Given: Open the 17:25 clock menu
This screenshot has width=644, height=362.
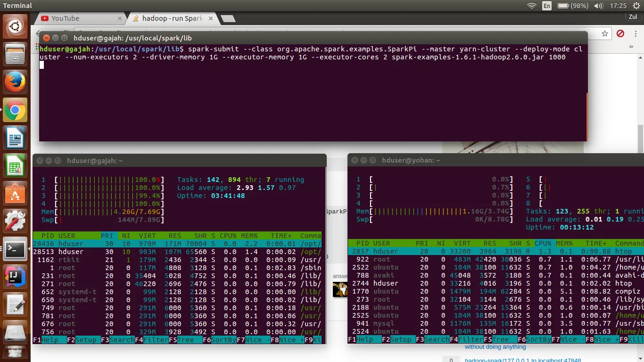Looking at the screenshot, I should pos(618,6).
